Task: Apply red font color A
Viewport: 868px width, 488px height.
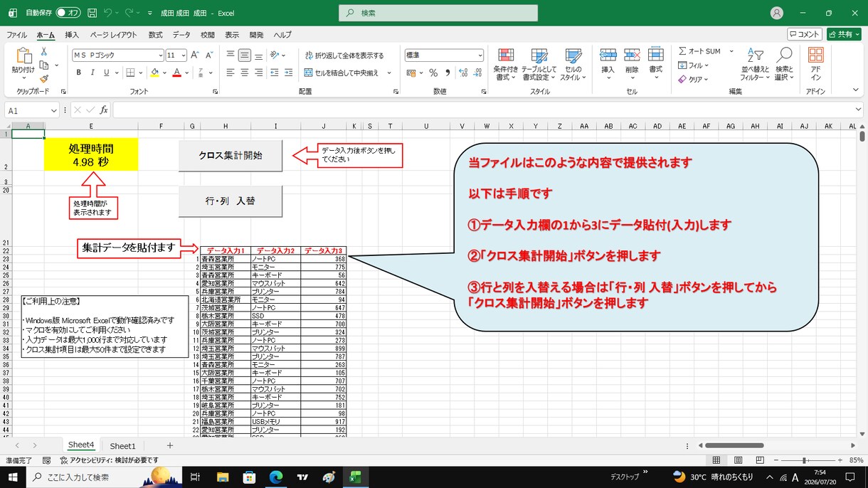Action: pos(176,73)
